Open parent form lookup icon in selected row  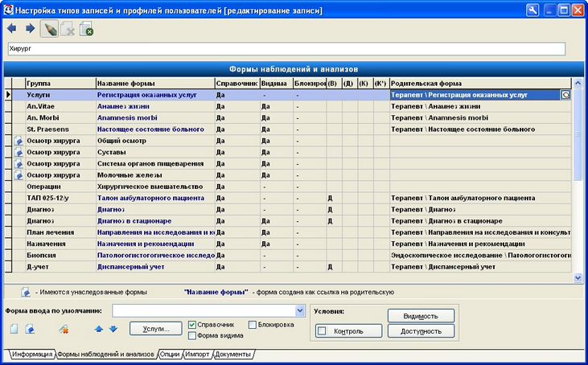coord(565,95)
